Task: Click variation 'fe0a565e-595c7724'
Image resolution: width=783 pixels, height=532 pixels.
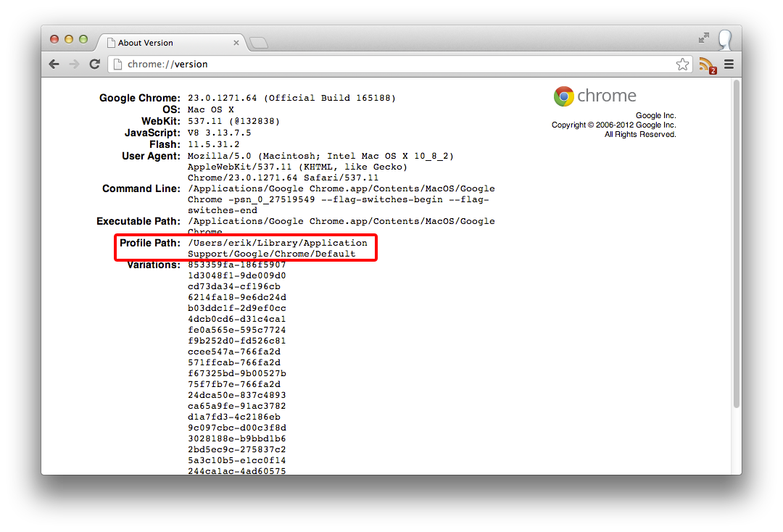Action: tap(236, 330)
